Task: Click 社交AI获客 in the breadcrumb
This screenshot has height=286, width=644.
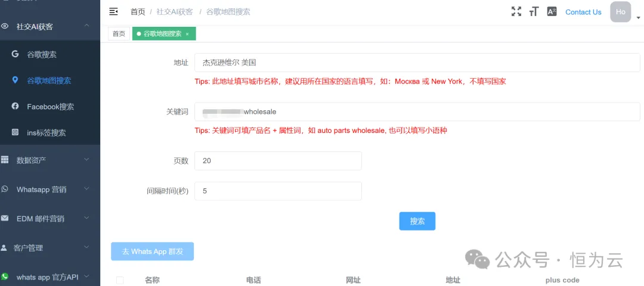Action: click(x=175, y=12)
